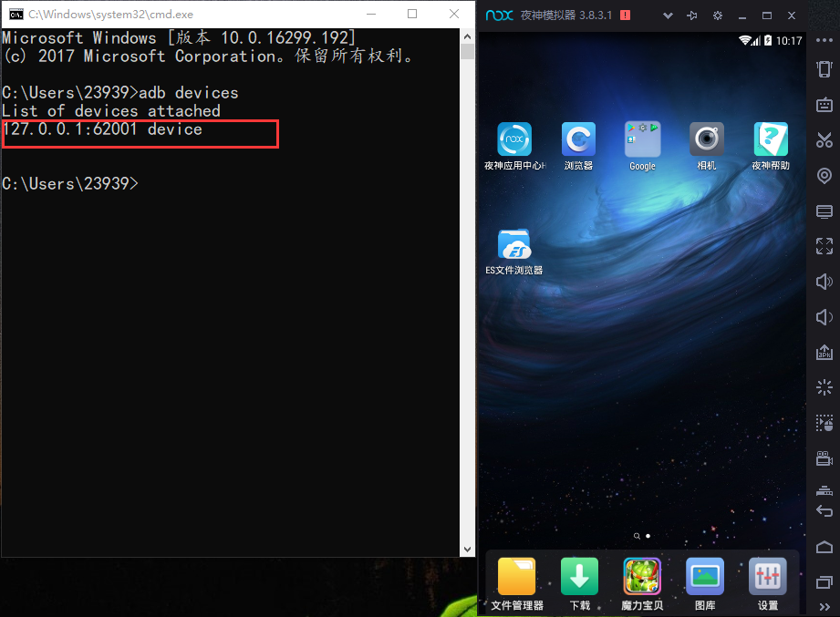Viewport: 840px width, 617px height.
Task: Open the Nox title bar dropdown arrow
Action: pos(668,15)
